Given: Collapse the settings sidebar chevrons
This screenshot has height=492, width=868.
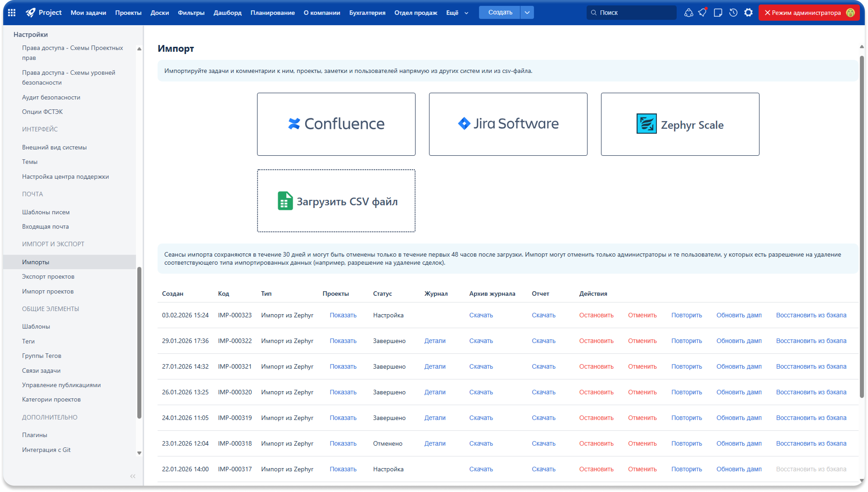Looking at the screenshot, I should point(133,476).
